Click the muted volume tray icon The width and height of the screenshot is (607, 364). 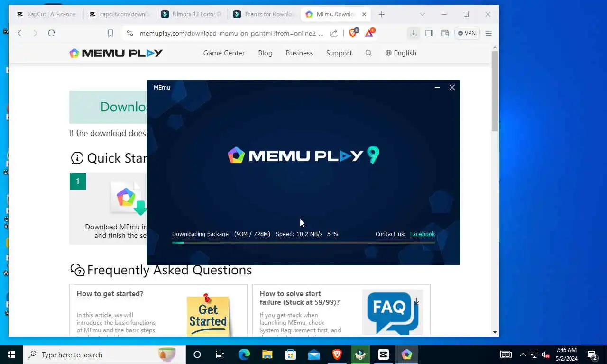tap(545, 355)
